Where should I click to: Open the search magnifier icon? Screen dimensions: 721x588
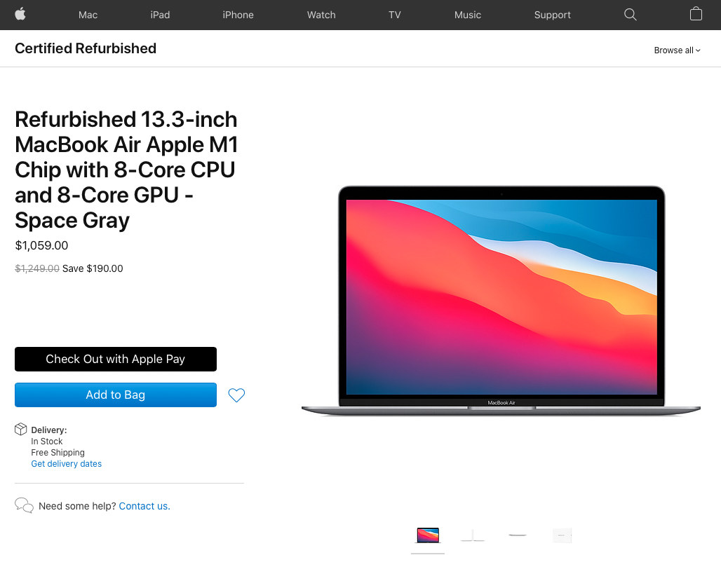(x=630, y=15)
